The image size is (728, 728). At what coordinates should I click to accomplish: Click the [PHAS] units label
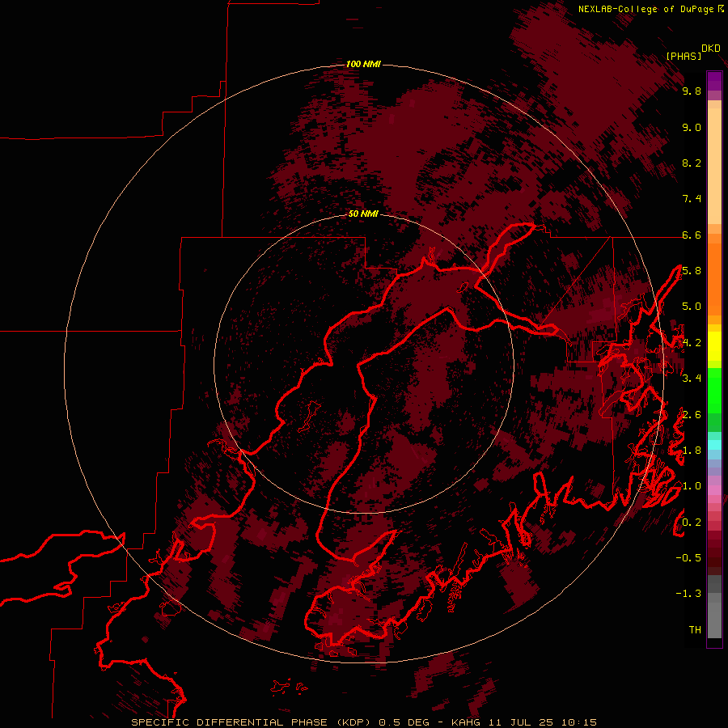pyautogui.click(x=684, y=56)
